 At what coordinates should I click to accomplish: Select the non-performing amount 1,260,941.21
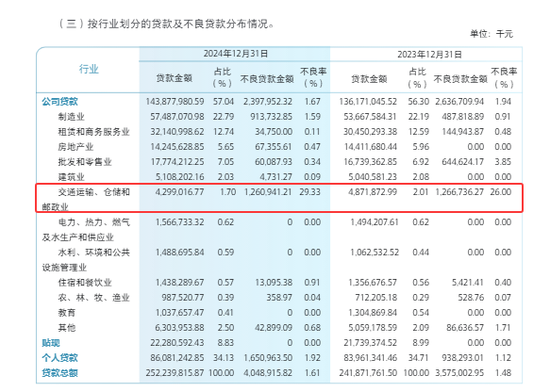click(268, 192)
